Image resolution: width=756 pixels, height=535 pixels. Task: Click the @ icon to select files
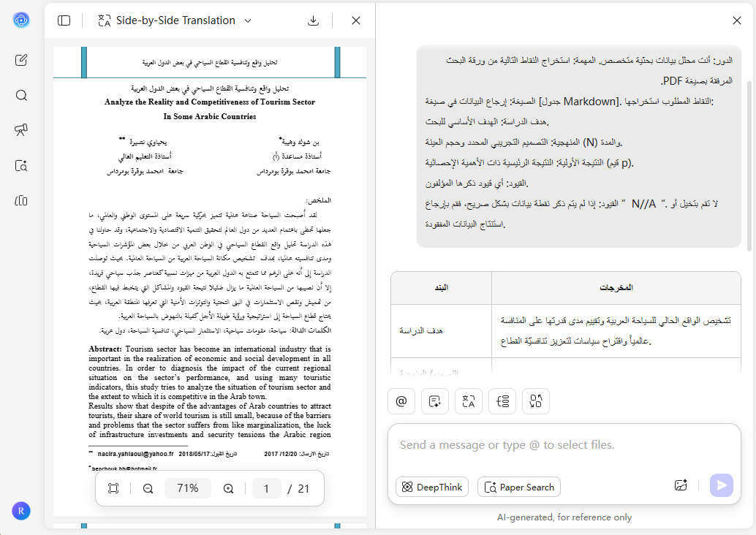[401, 401]
